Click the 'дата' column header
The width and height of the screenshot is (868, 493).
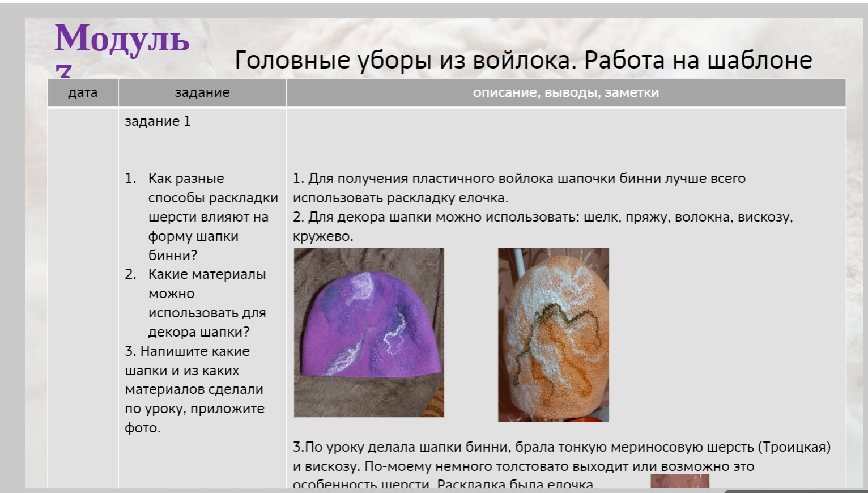[83, 92]
